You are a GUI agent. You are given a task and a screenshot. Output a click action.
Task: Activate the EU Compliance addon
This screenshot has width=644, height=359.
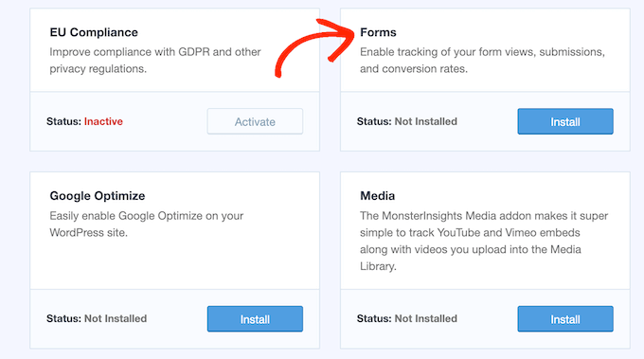pos(255,121)
